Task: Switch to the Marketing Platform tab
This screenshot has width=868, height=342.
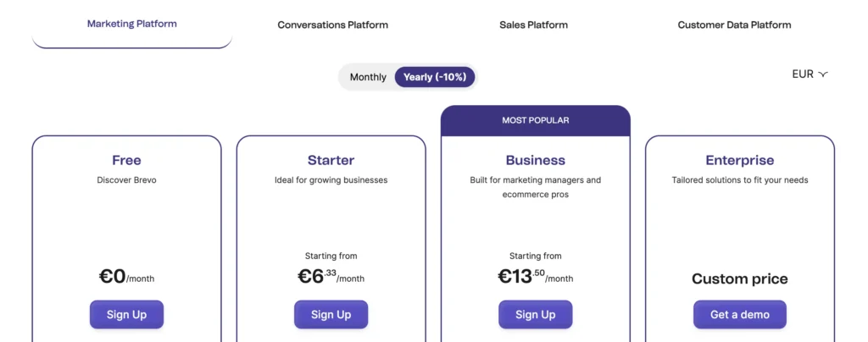Action: (132, 24)
